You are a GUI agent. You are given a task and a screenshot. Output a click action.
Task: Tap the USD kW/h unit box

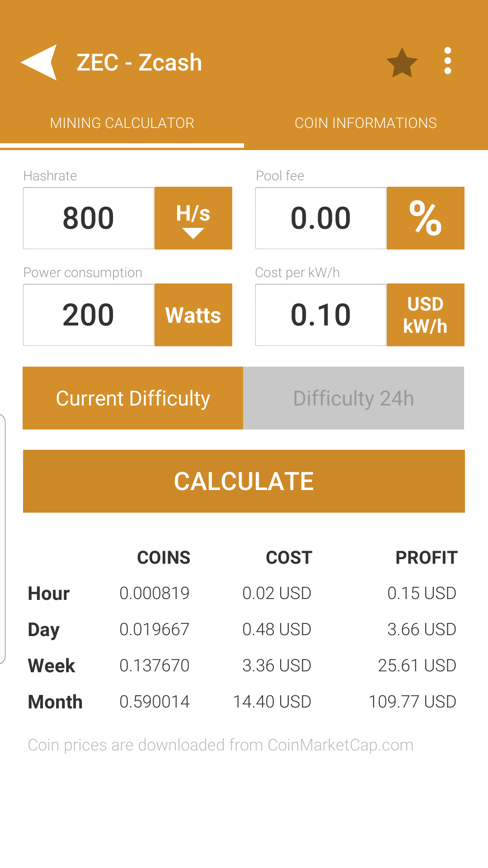pyautogui.click(x=426, y=315)
